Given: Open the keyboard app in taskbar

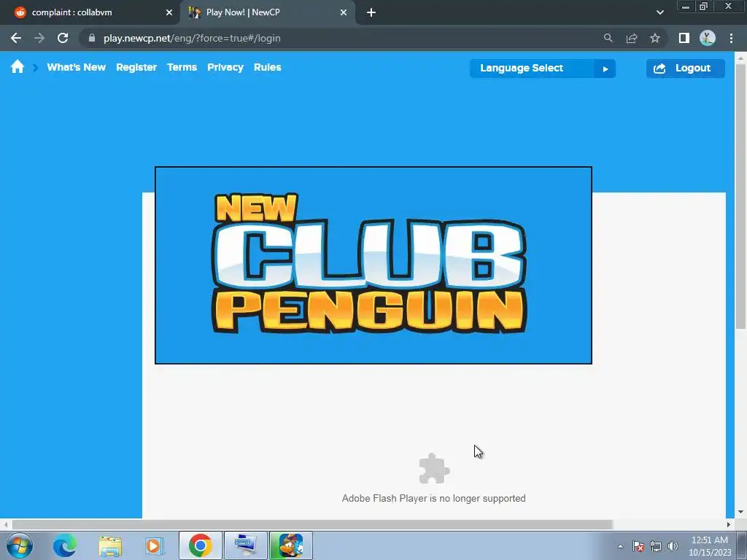Looking at the screenshot, I should pyautogui.click(x=245, y=545).
